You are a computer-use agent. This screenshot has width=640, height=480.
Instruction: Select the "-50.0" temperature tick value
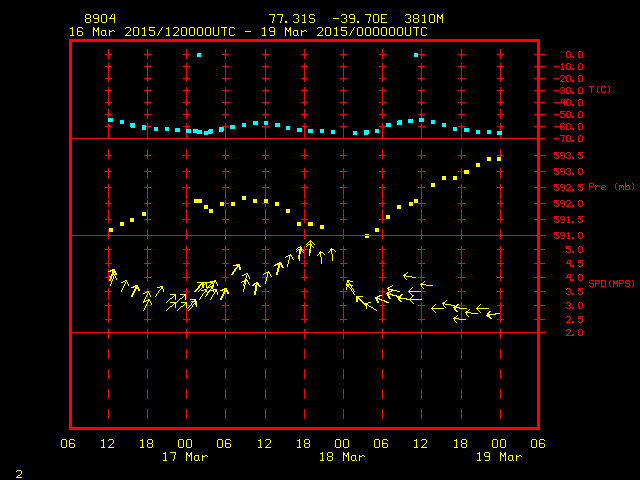pos(569,115)
